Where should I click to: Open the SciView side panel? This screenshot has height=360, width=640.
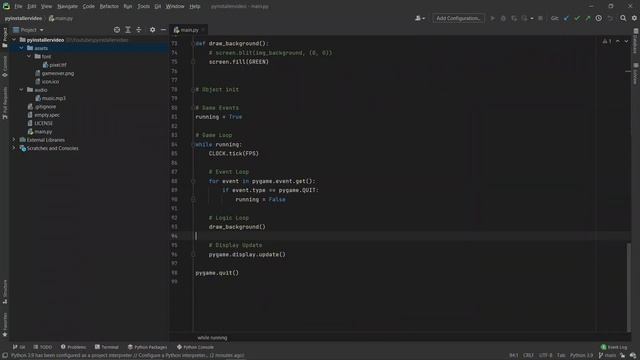[636, 74]
